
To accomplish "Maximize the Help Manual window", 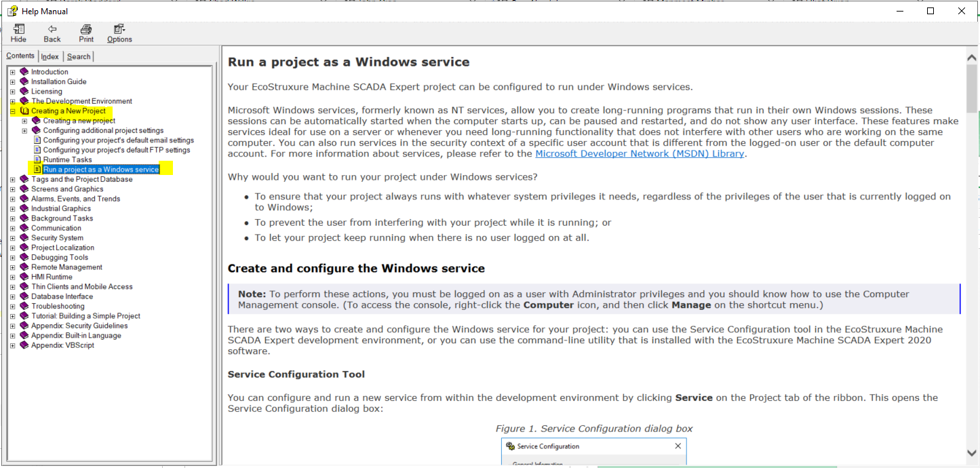I will (930, 11).
